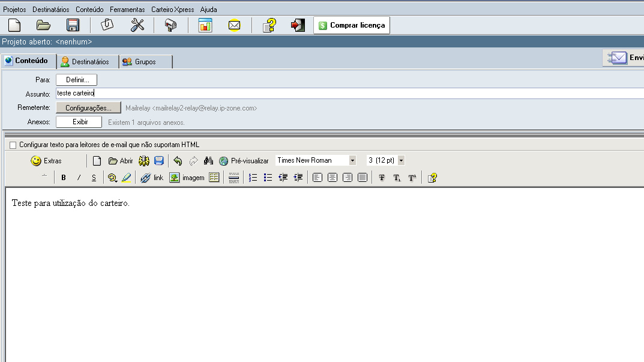Open editor help question-mark icon
The height and width of the screenshot is (362, 644).
point(432,178)
